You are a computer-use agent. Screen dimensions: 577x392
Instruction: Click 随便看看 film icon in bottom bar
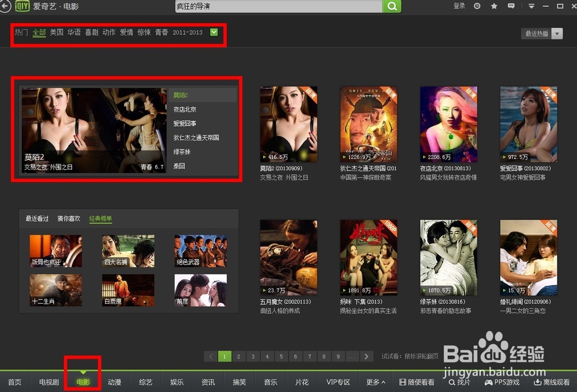[417, 382]
